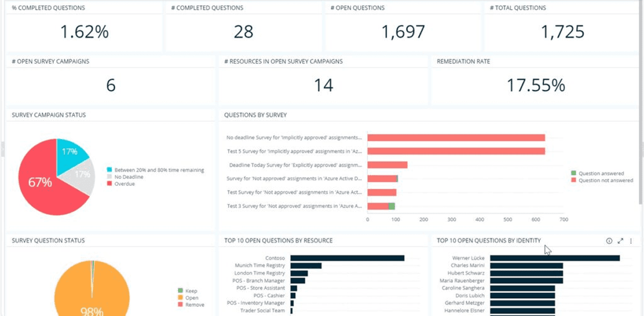Toggle the 'Remove' legend entry

tap(191, 305)
